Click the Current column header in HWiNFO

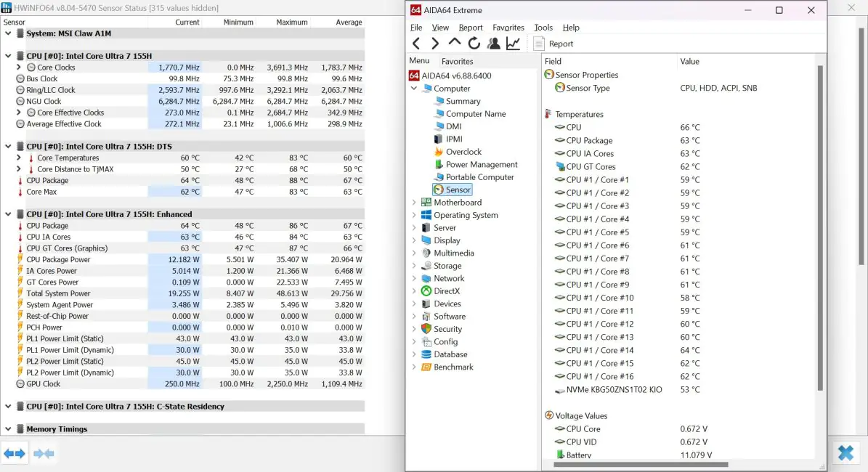(187, 22)
